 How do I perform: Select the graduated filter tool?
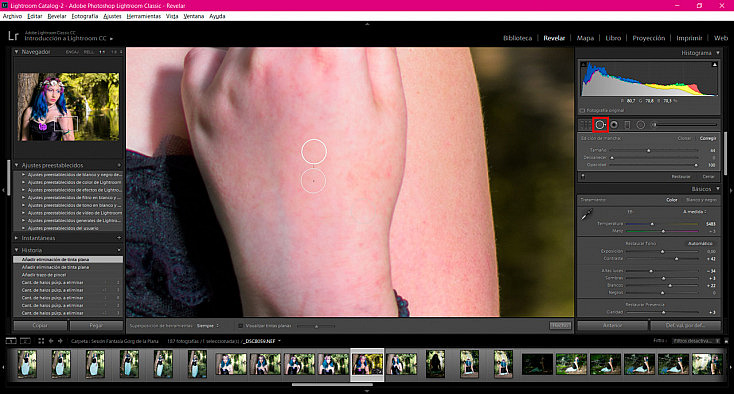pos(627,125)
